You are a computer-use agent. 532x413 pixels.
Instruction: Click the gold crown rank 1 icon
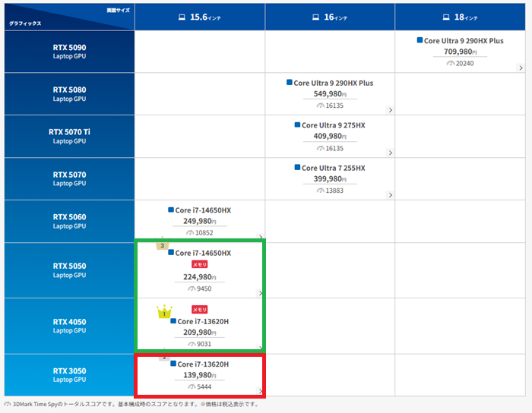pos(164,311)
